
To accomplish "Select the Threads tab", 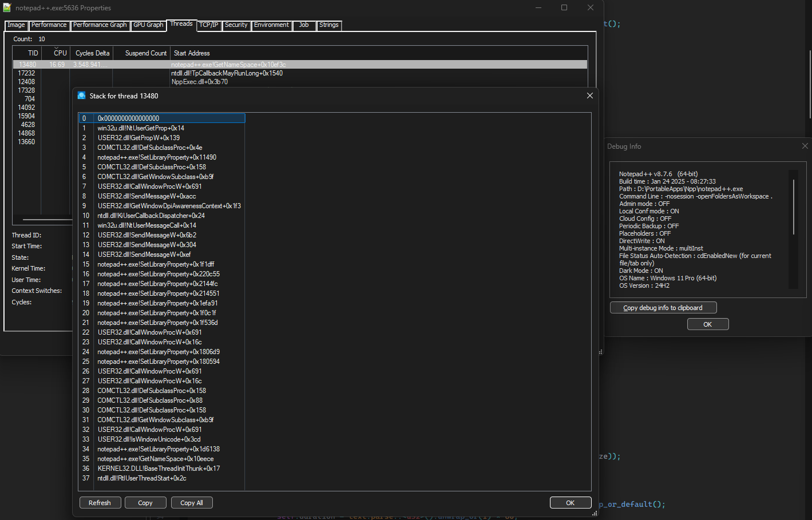I will click(181, 24).
